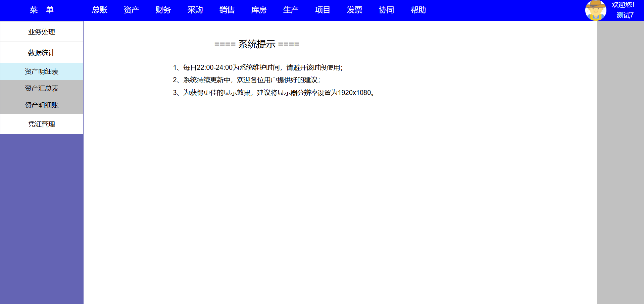Open 资产明细账 in the sidebar
This screenshot has height=304, width=644.
click(42, 105)
